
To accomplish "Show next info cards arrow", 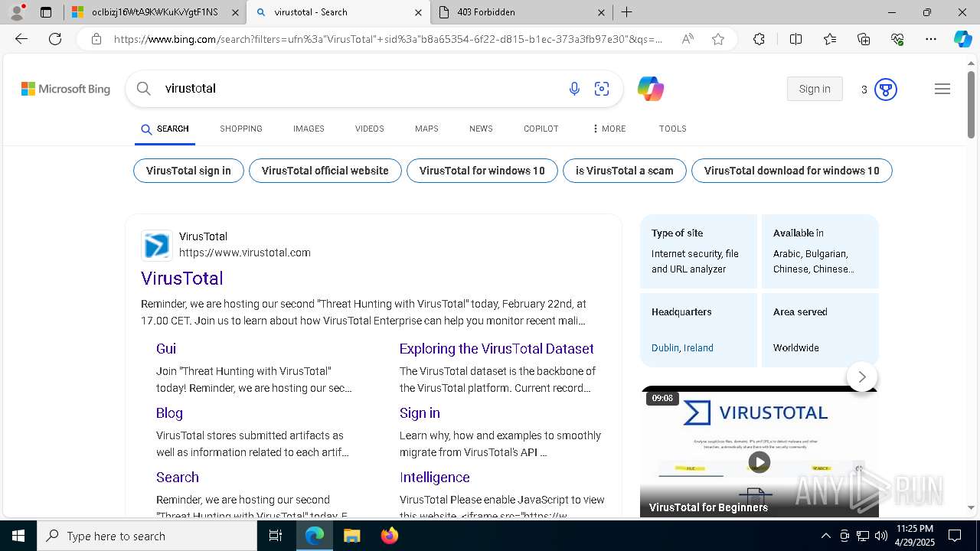I will 862,377.
